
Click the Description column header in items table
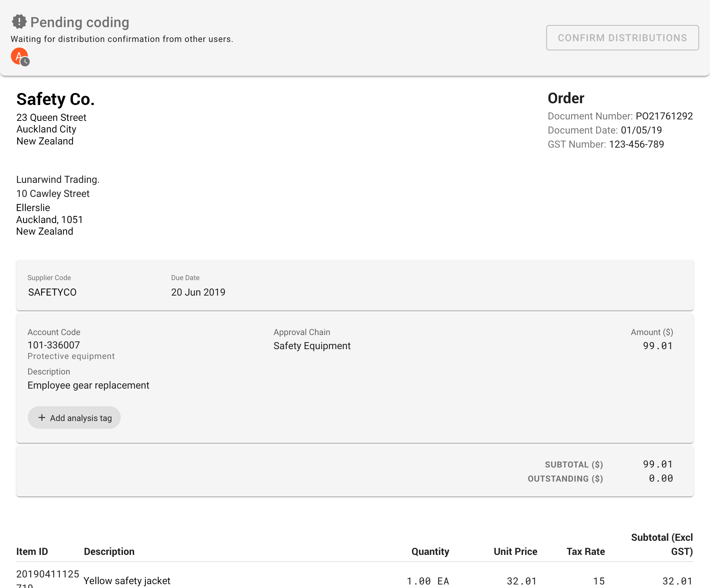point(109,551)
